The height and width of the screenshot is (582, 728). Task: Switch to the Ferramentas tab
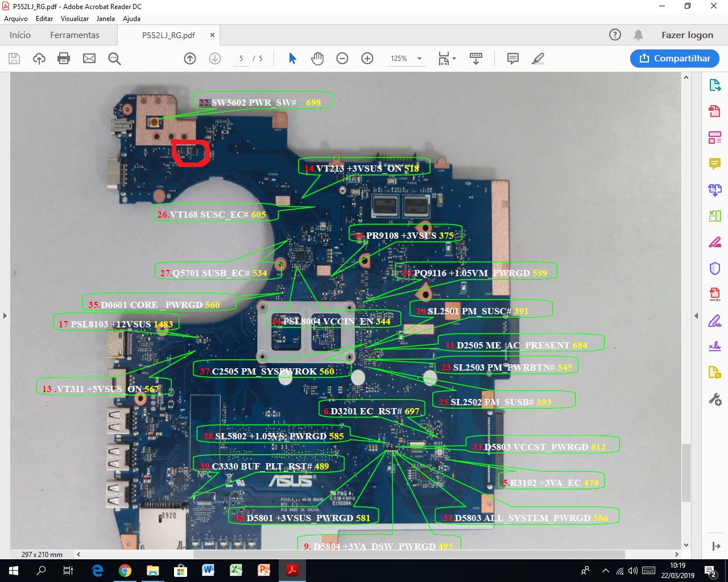pos(75,35)
